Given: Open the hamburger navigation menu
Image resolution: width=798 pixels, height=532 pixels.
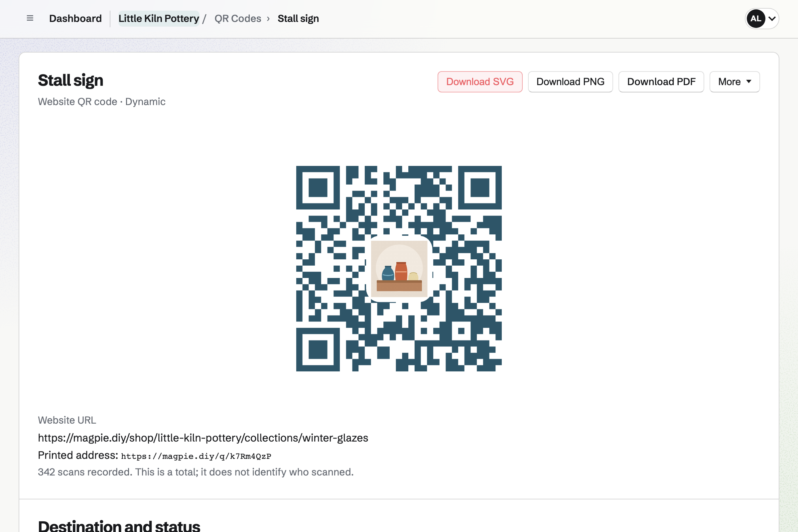Looking at the screenshot, I should coord(30,18).
